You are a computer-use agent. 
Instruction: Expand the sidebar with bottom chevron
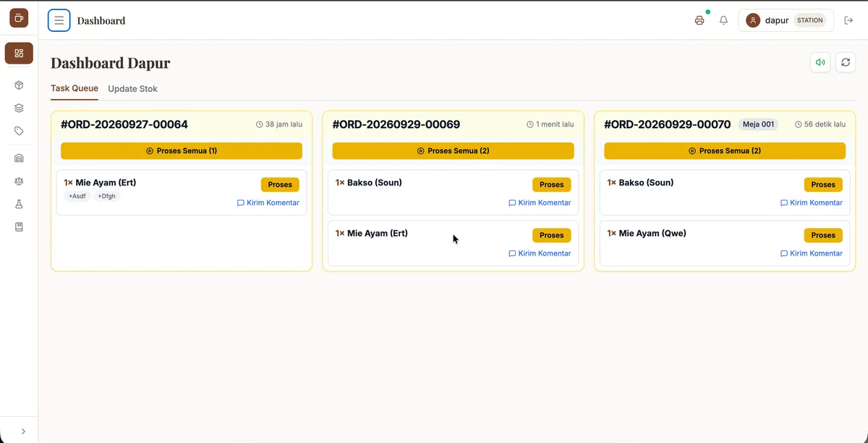(23, 431)
